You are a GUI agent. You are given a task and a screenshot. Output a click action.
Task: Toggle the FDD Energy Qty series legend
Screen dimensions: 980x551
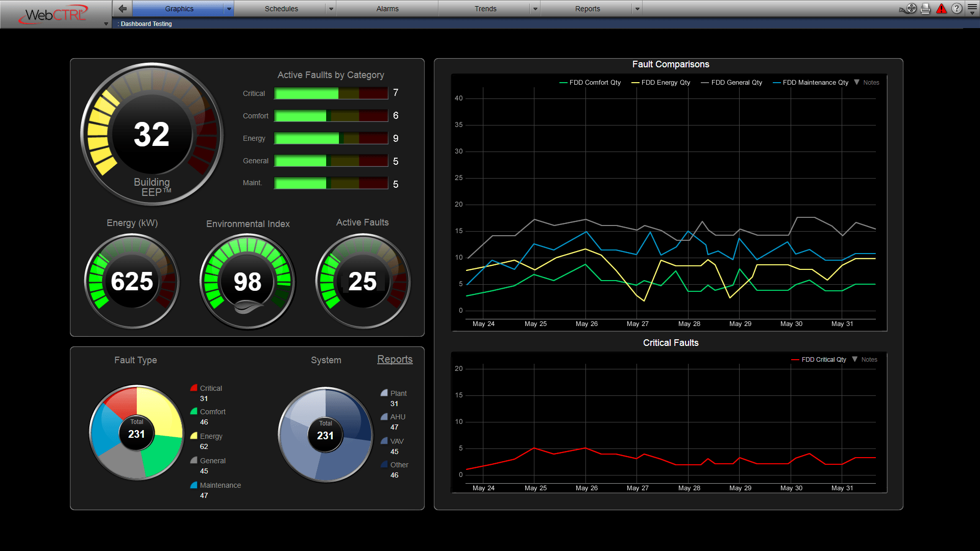point(660,82)
